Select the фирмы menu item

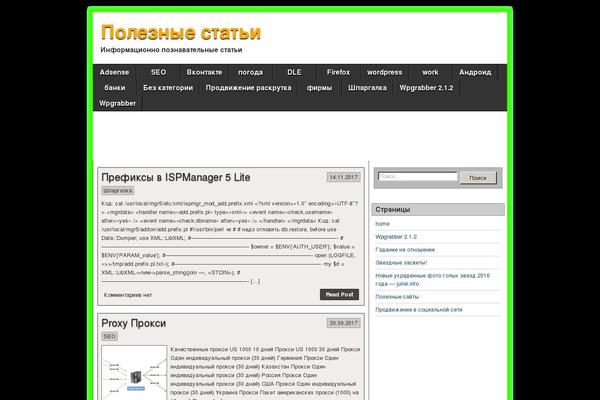(x=319, y=88)
